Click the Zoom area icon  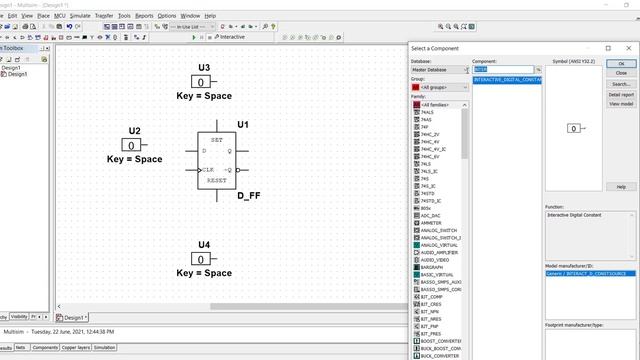[456, 27]
